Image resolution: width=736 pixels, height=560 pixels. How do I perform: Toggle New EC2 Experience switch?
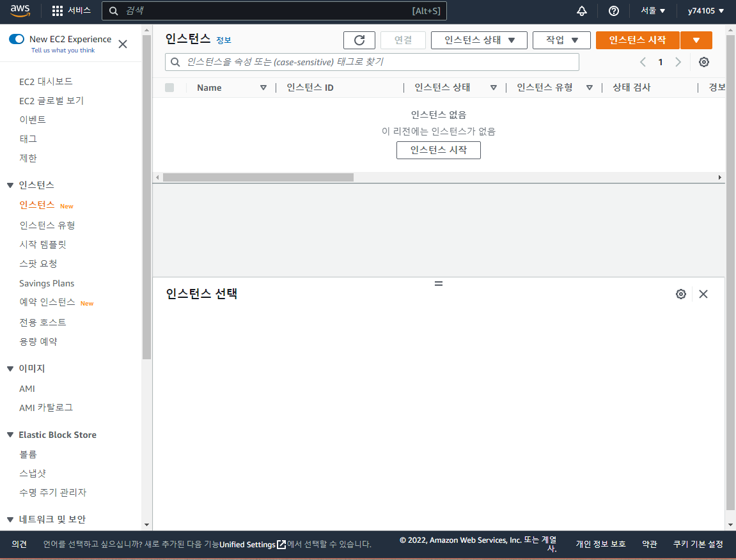tap(17, 39)
